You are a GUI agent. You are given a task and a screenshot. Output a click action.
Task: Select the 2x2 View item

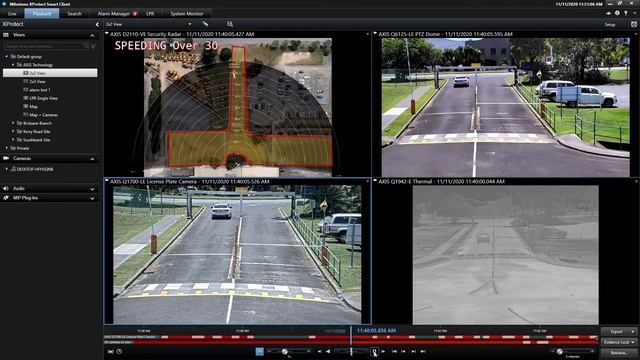coord(50,73)
